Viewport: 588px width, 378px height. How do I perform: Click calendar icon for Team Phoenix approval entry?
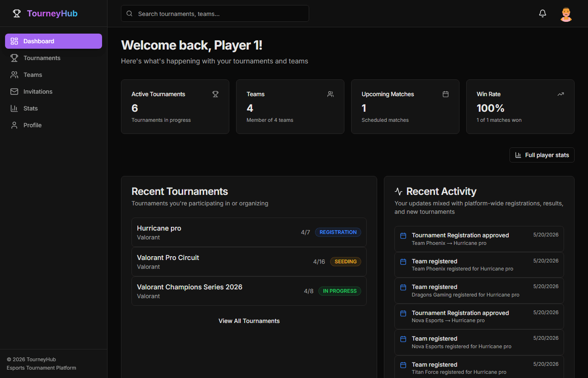(403, 236)
